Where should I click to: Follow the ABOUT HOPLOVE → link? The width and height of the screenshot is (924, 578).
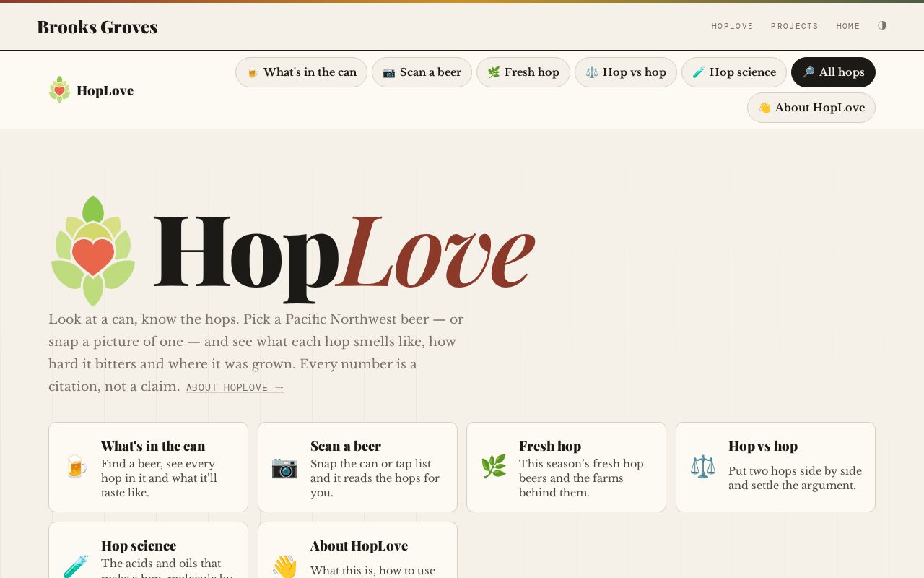pyautogui.click(x=235, y=387)
